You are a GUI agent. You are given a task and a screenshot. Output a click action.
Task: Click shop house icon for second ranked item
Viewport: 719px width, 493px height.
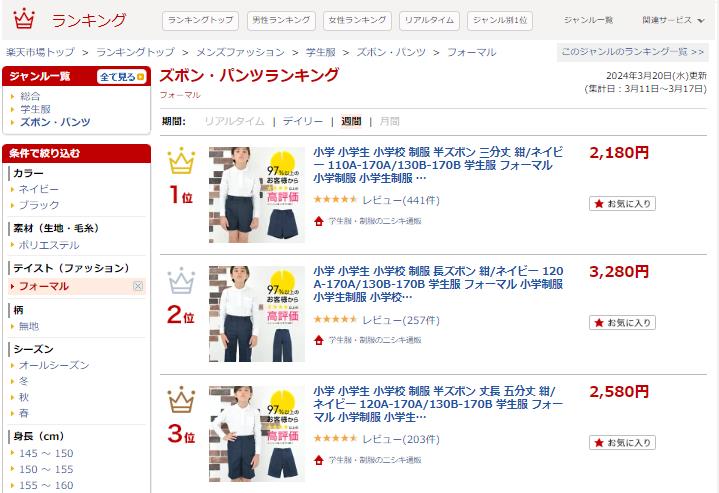[x=319, y=340]
